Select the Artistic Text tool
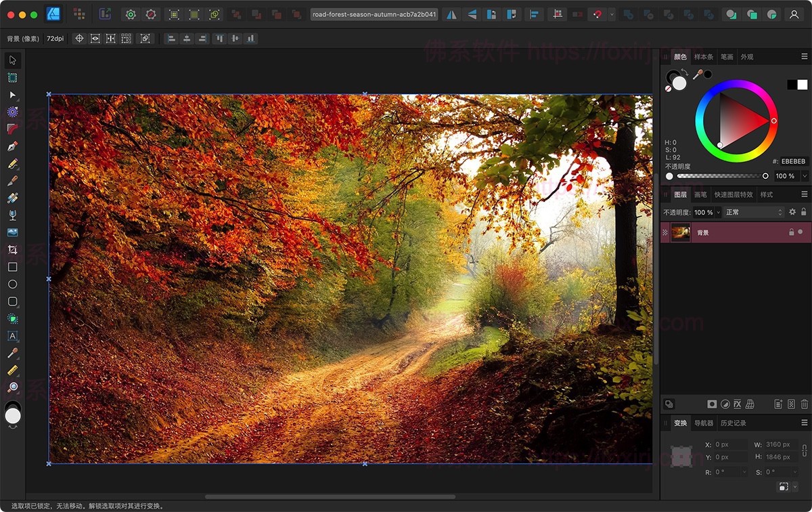Viewport: 812px width, 512px height. point(12,336)
